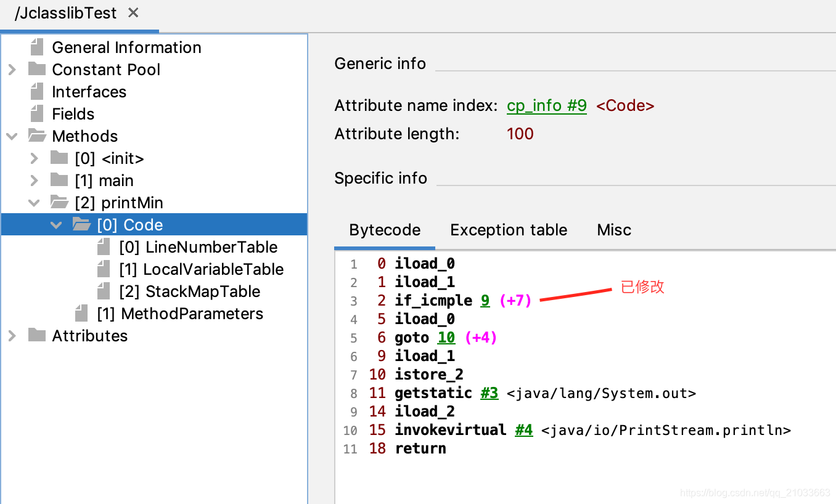Expand the Constant Pool node
Screen dimensions: 836x504
[12, 70]
